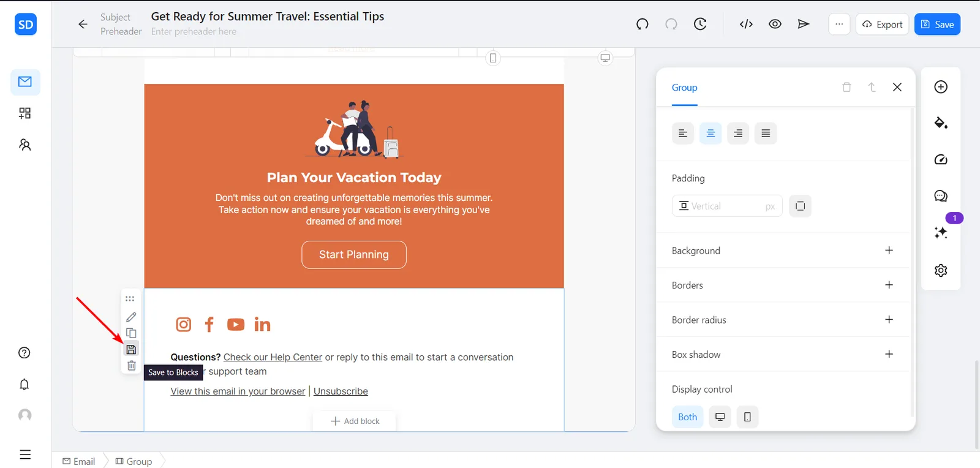Open comments chat bubble icon

941,196
